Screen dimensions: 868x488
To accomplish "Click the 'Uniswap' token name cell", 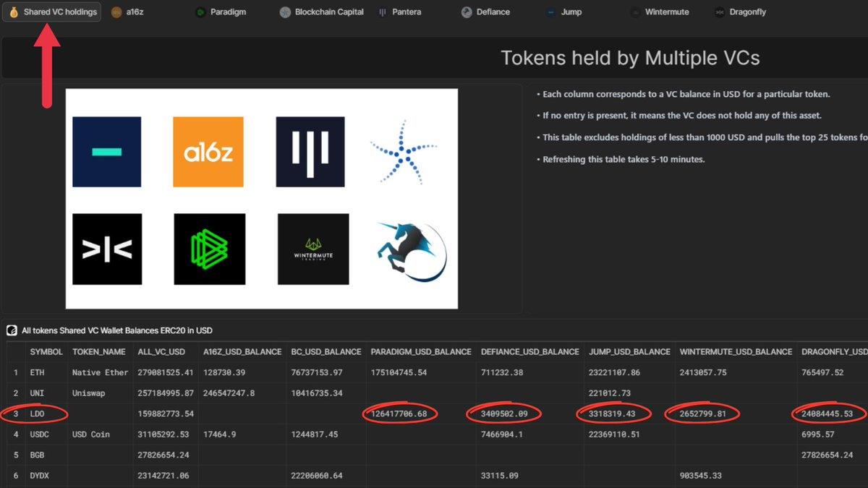I will point(89,393).
